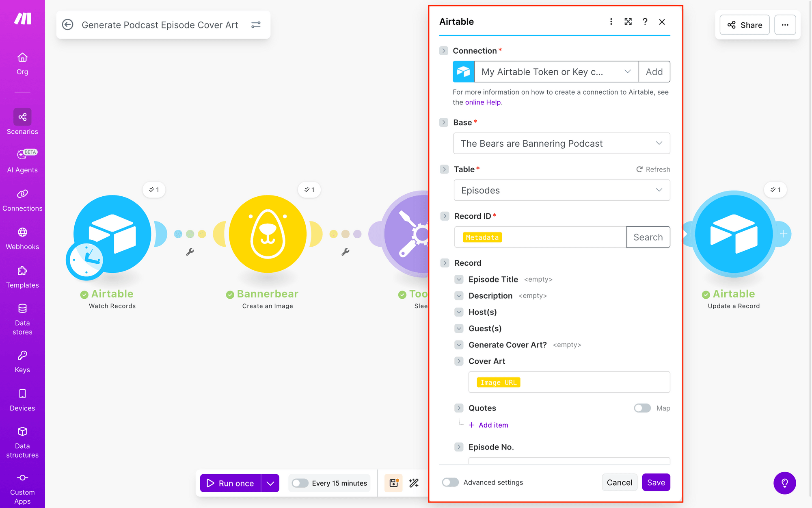This screenshot has width=812, height=508.
Task: Click the save scenario disk icon
Action: tap(393, 483)
